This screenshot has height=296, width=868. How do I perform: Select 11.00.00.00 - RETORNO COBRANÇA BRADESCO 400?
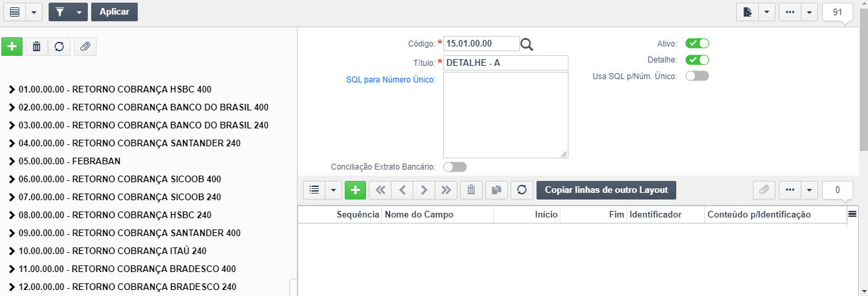point(127,269)
